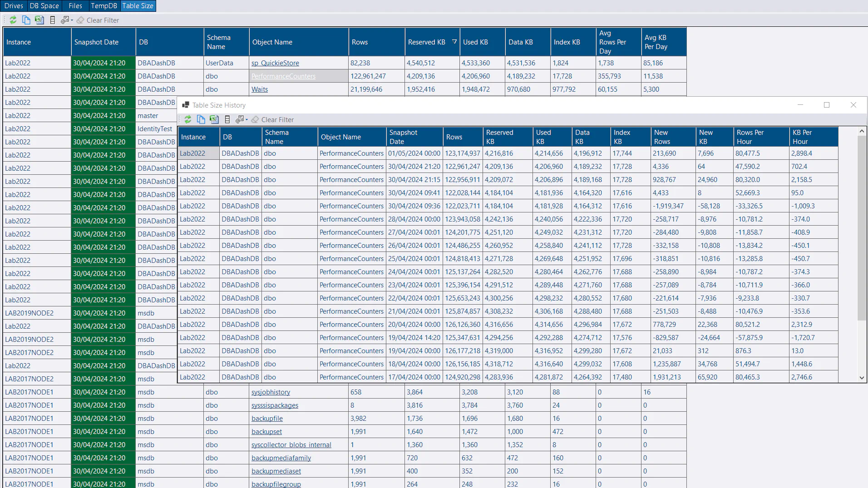Export Table Size data to Excel
The height and width of the screenshot is (488, 868).
pyautogui.click(x=39, y=20)
